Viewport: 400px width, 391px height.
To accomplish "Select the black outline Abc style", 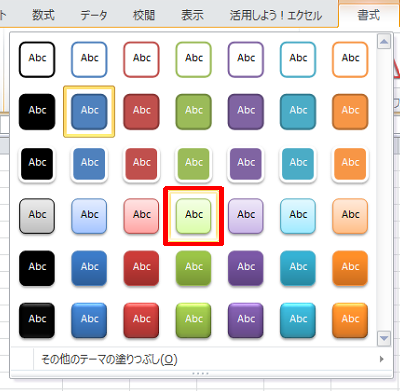I will 37,59.
